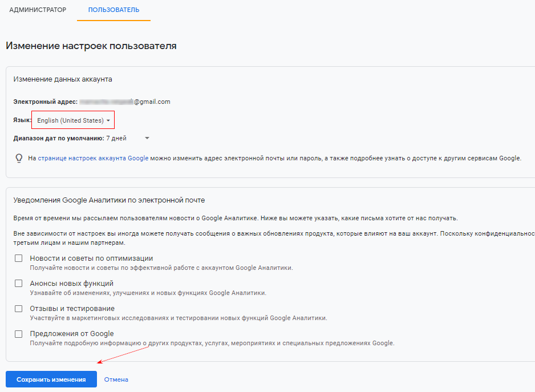This screenshot has height=392, width=535.
Task: Toggle the Предложения от Google checkbox
Action: pyautogui.click(x=19, y=334)
